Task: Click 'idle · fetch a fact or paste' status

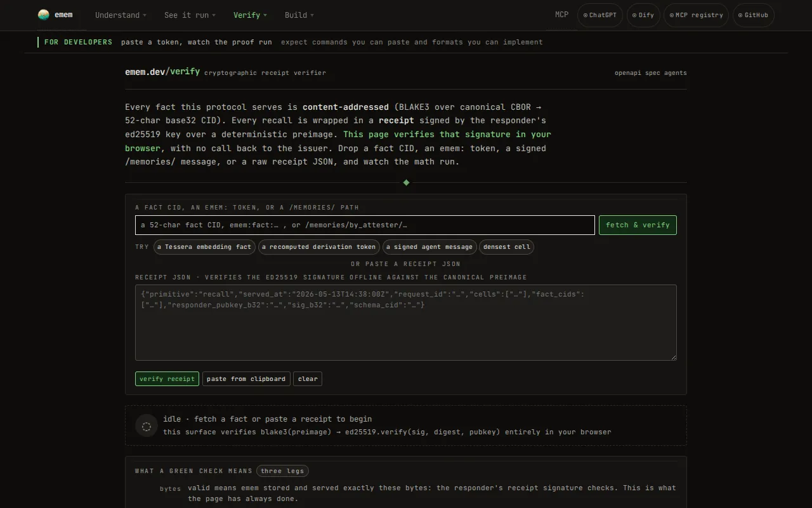Action: 268,419
